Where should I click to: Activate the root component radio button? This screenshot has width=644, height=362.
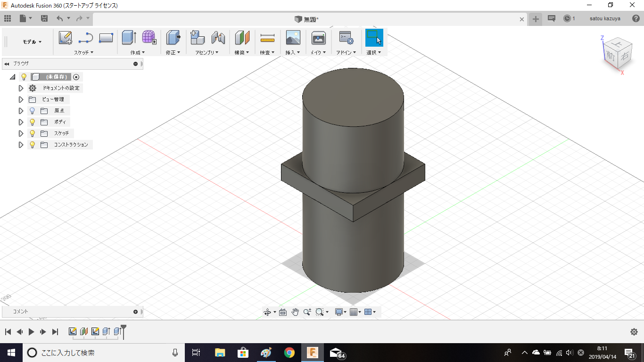(x=76, y=77)
